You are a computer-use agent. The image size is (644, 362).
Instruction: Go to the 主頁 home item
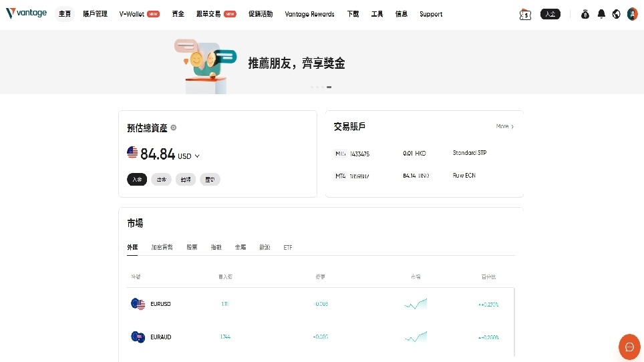(x=65, y=14)
